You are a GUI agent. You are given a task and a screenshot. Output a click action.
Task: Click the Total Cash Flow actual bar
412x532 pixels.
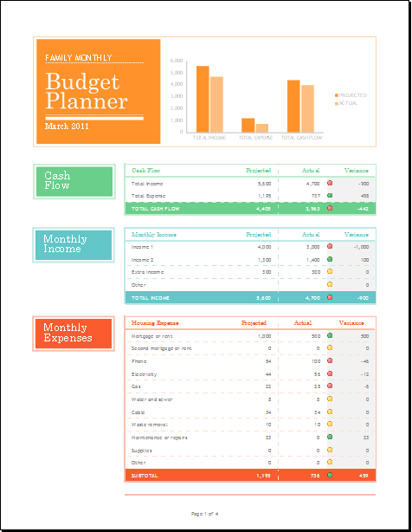point(307,108)
